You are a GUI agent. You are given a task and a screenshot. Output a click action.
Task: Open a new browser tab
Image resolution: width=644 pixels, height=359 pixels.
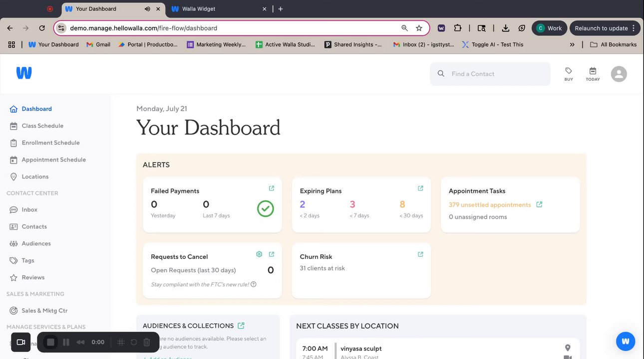click(281, 9)
